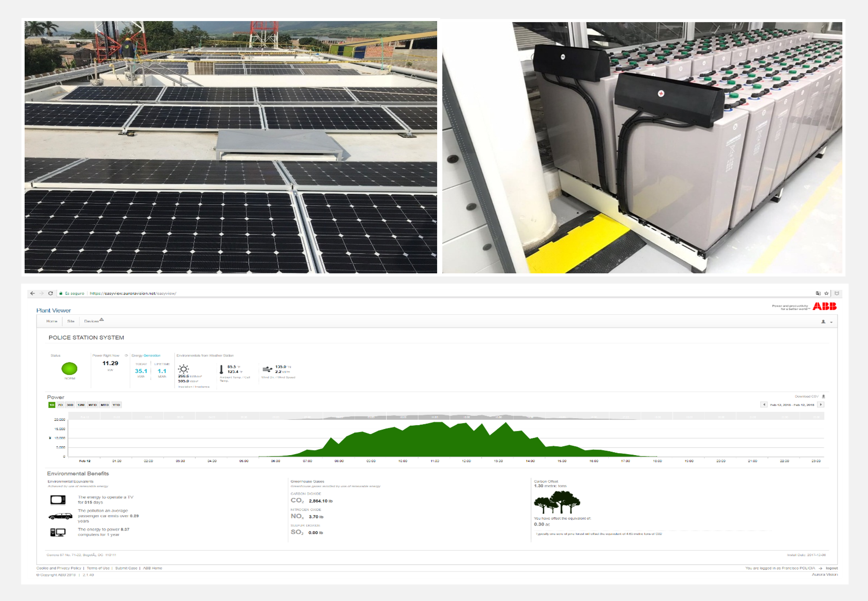
Task: Select the insolation sun icon in weather panel
Action: click(x=183, y=369)
